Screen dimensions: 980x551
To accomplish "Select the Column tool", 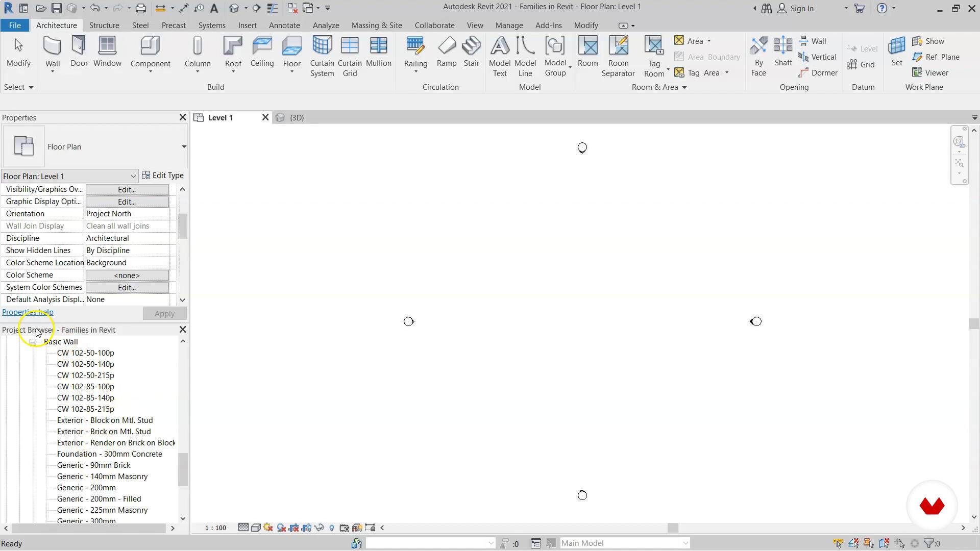I will click(x=198, y=53).
